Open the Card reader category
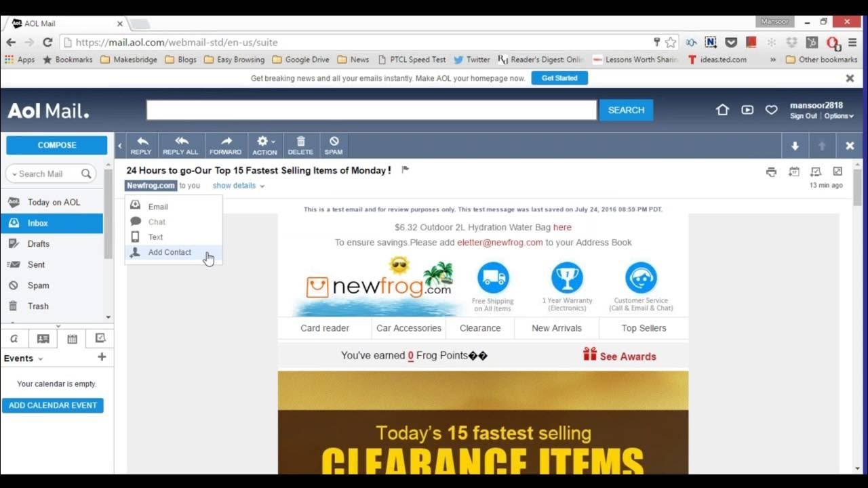 [x=325, y=328]
